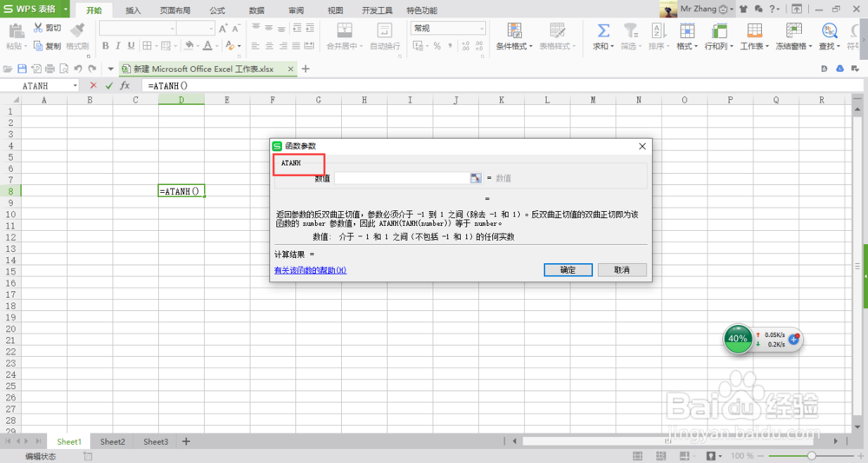This screenshot has width=868, height=463.
Task: Open the Name Box dropdown arrow
Action: (x=76, y=85)
